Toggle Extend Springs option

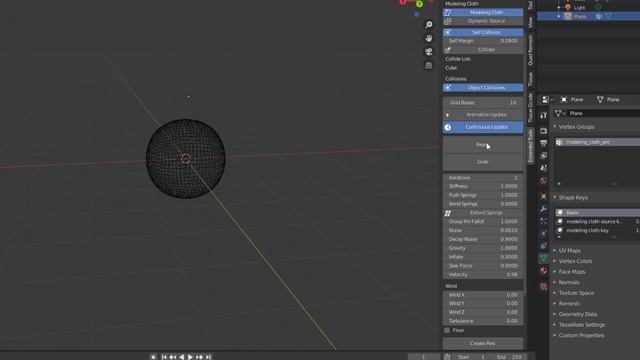point(483,213)
